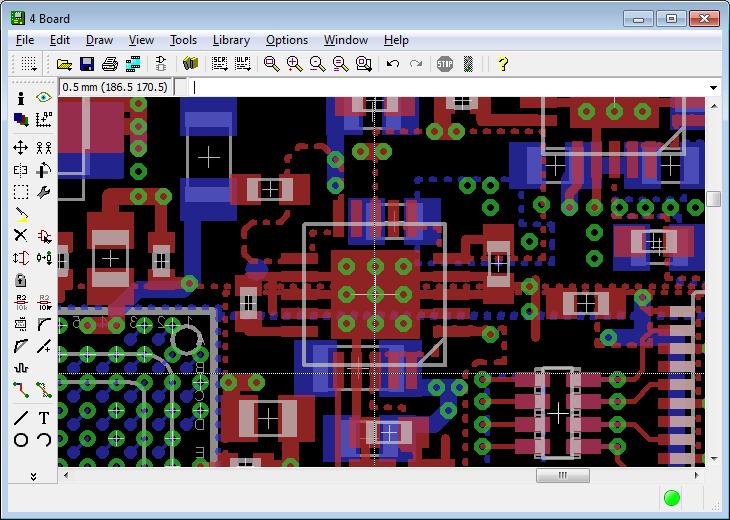Select the Lock padlock tool
This screenshot has height=520, width=730.
[x=20, y=280]
